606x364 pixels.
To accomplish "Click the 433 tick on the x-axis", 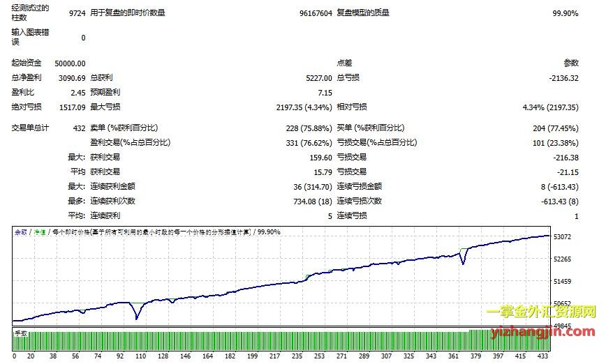I will click(x=542, y=356).
